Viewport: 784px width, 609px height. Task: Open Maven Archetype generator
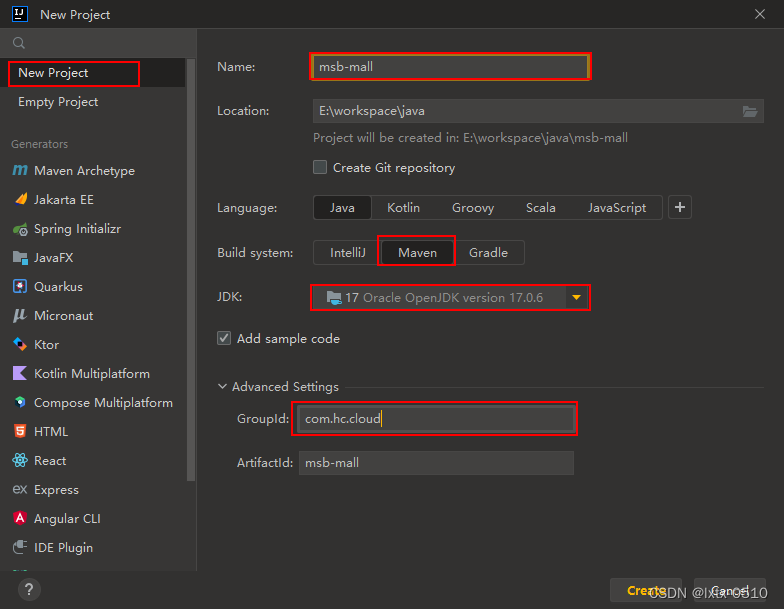click(x=92, y=170)
